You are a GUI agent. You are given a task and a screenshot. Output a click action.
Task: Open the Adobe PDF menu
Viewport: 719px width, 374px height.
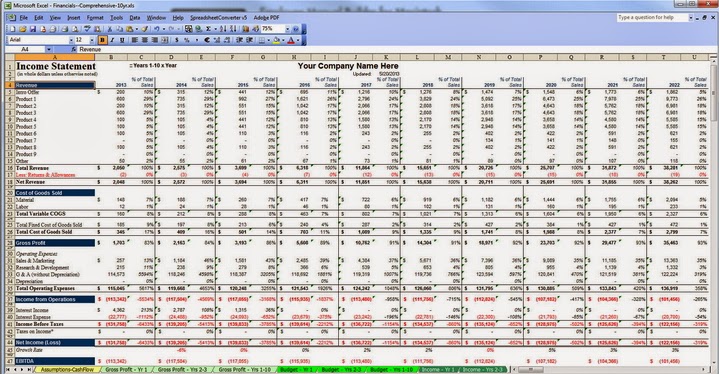pyautogui.click(x=266, y=18)
